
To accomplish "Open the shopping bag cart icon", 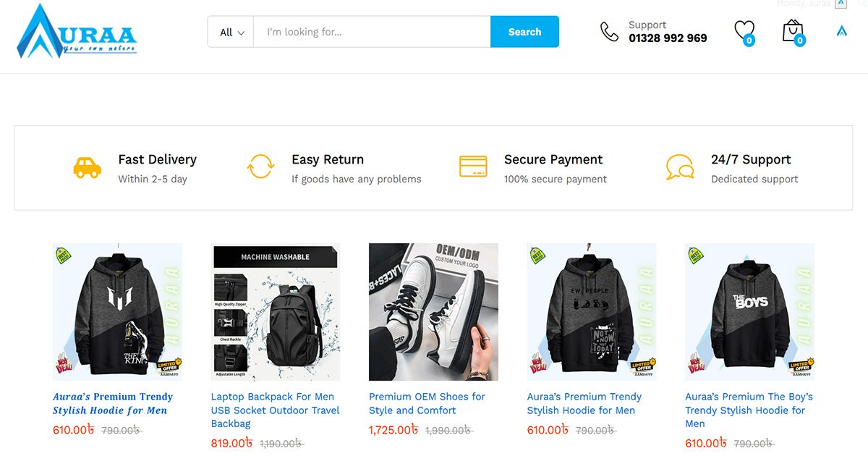I will [793, 30].
